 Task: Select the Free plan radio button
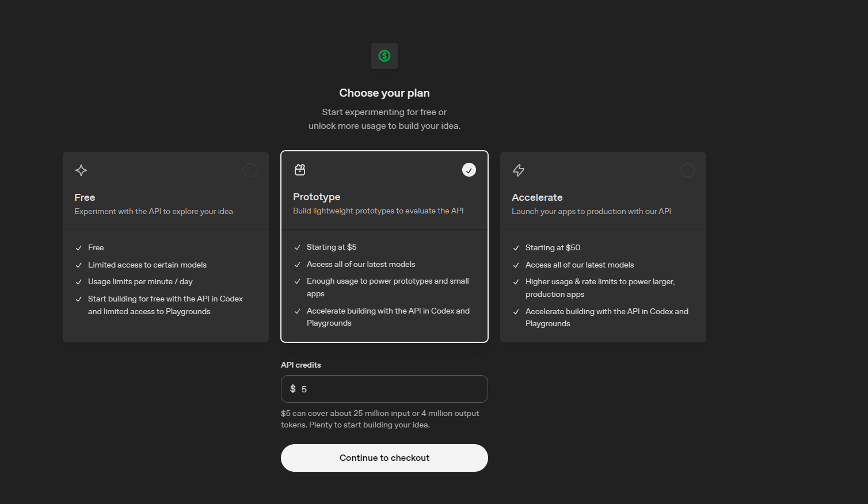point(250,170)
